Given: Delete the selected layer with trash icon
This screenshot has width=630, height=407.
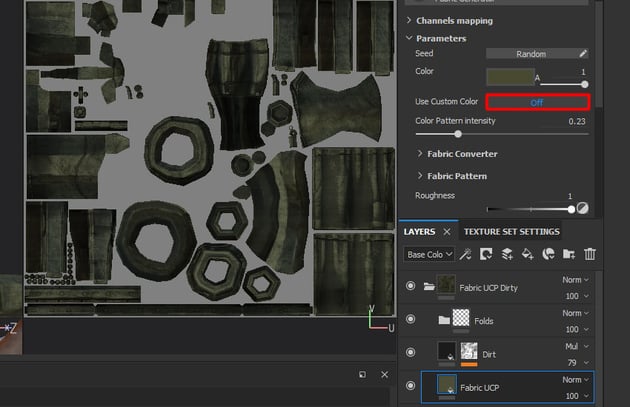Looking at the screenshot, I should pos(590,254).
